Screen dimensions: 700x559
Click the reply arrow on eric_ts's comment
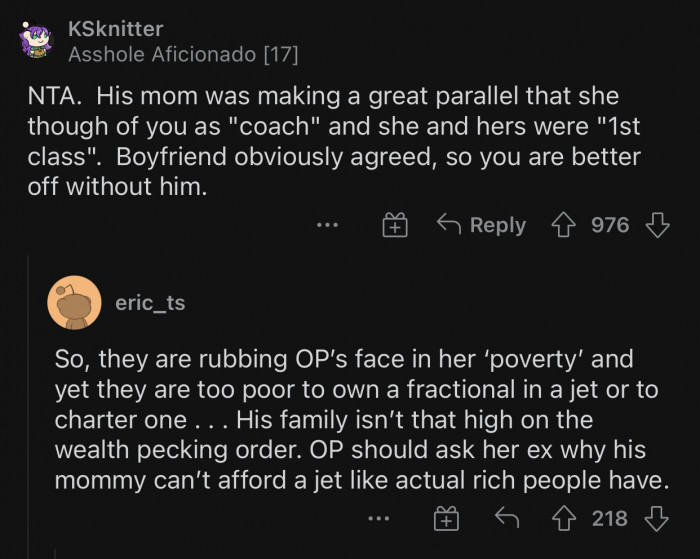pos(507,518)
